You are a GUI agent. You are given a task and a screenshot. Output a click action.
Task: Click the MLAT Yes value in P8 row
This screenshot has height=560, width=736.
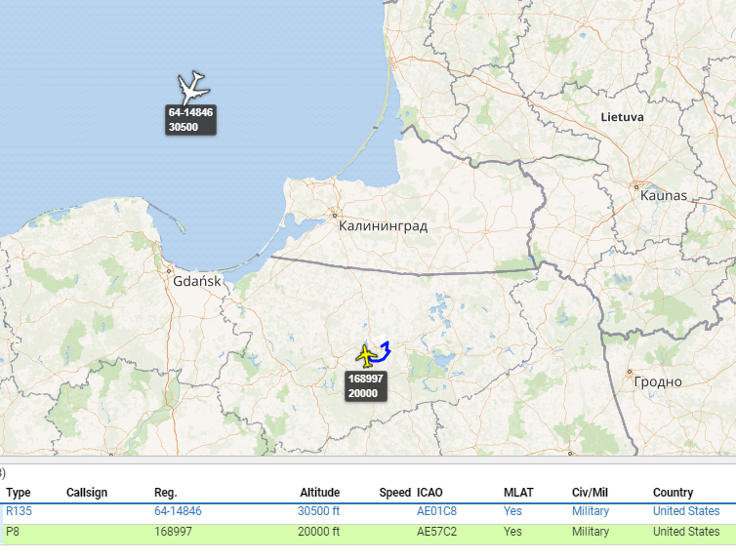coord(512,532)
